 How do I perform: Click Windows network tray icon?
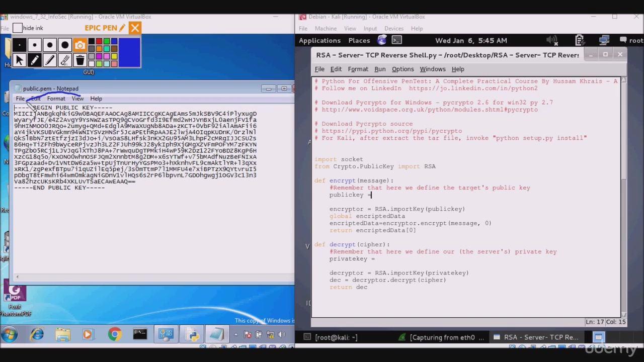(270, 334)
